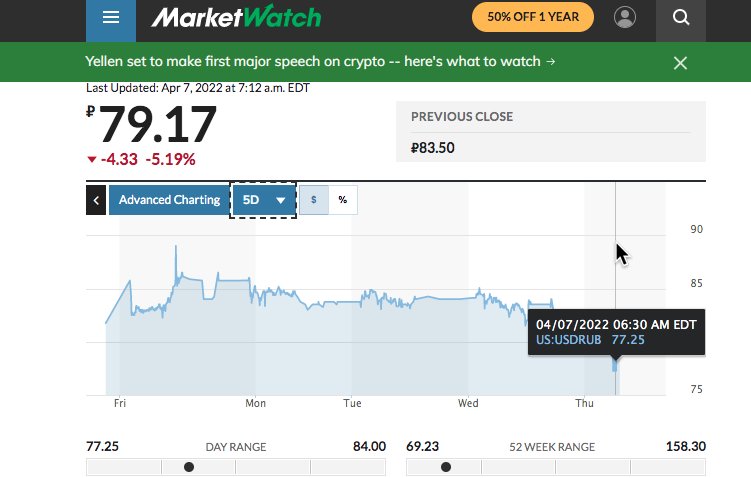
Task: Click the Day Range slider marker
Action: coord(189,467)
